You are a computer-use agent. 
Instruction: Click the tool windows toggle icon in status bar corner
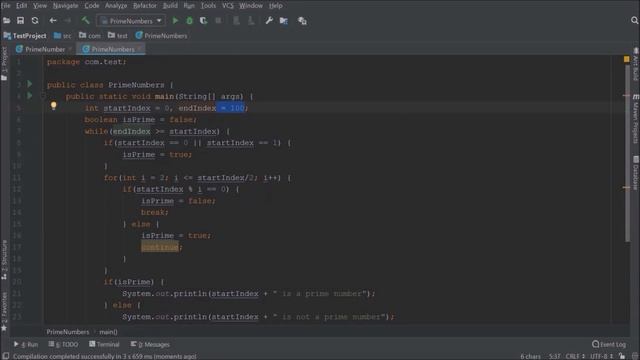pos(5,356)
